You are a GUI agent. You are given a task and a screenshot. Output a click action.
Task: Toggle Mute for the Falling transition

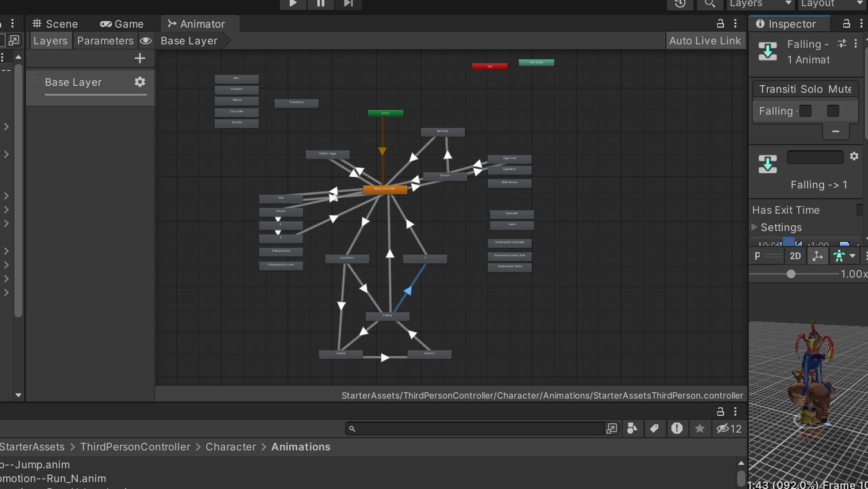832,111
